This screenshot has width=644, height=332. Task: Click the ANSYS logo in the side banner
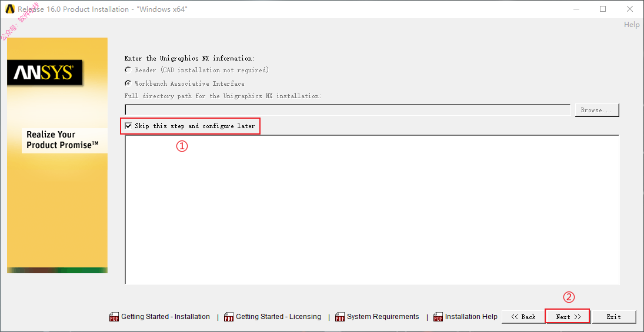tap(44, 73)
